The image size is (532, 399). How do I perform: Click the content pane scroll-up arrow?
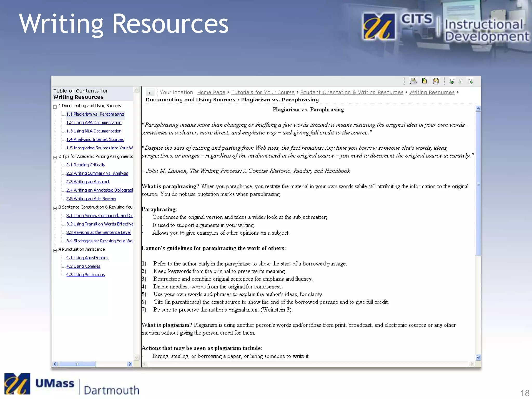(478, 109)
